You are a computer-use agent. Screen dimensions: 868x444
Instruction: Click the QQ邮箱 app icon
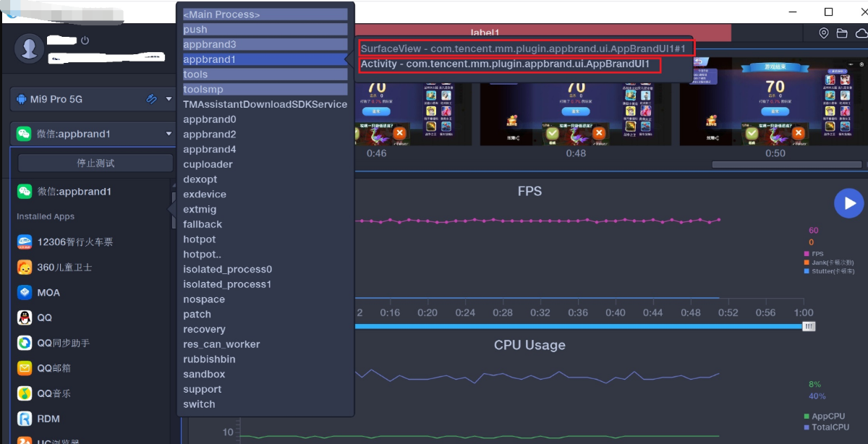(x=25, y=368)
